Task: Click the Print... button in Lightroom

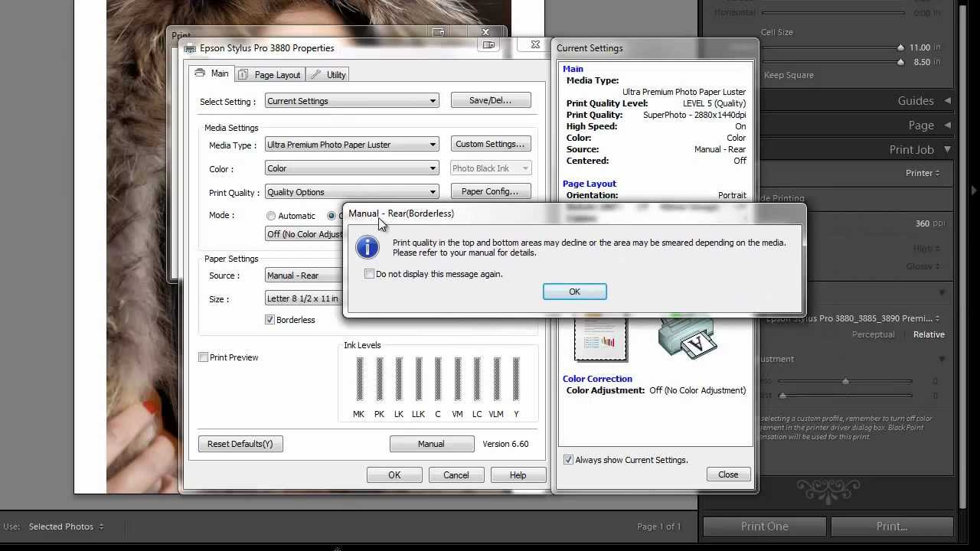Action: (x=892, y=527)
